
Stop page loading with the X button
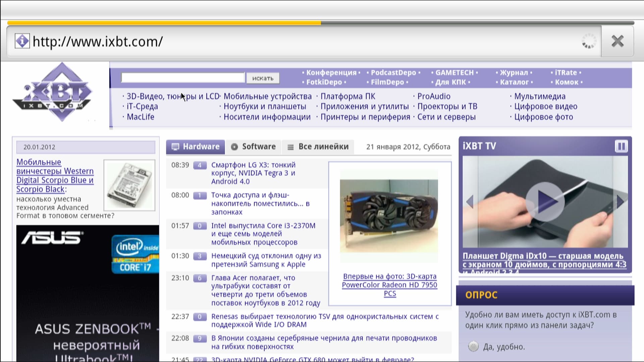click(x=617, y=41)
